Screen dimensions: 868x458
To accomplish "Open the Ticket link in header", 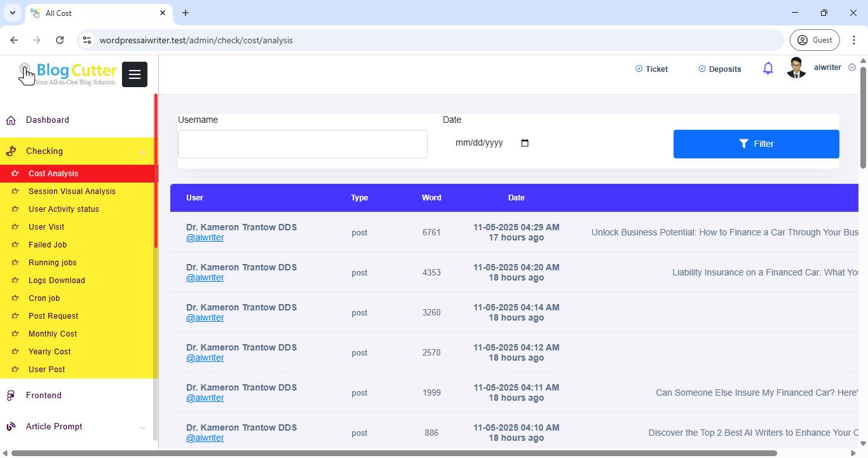I will [652, 69].
